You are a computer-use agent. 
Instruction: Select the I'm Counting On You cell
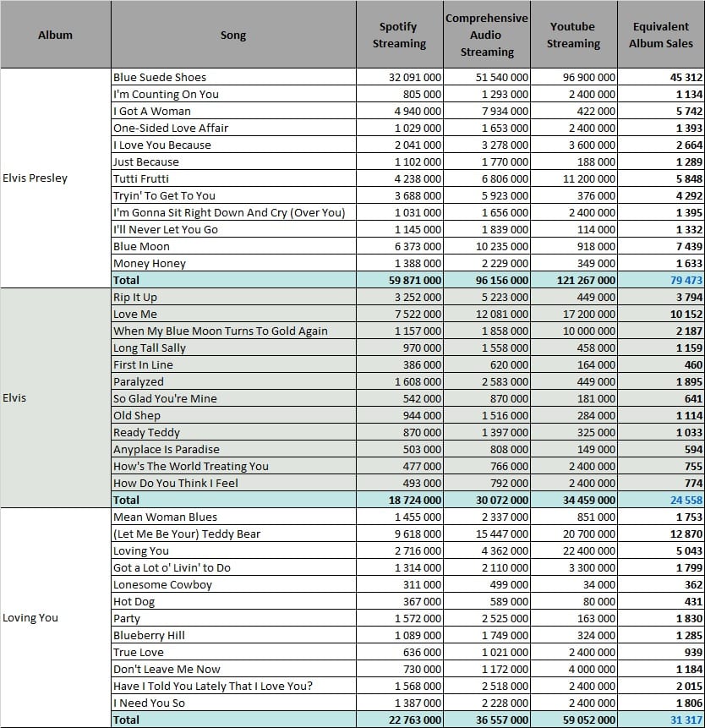[x=233, y=94]
